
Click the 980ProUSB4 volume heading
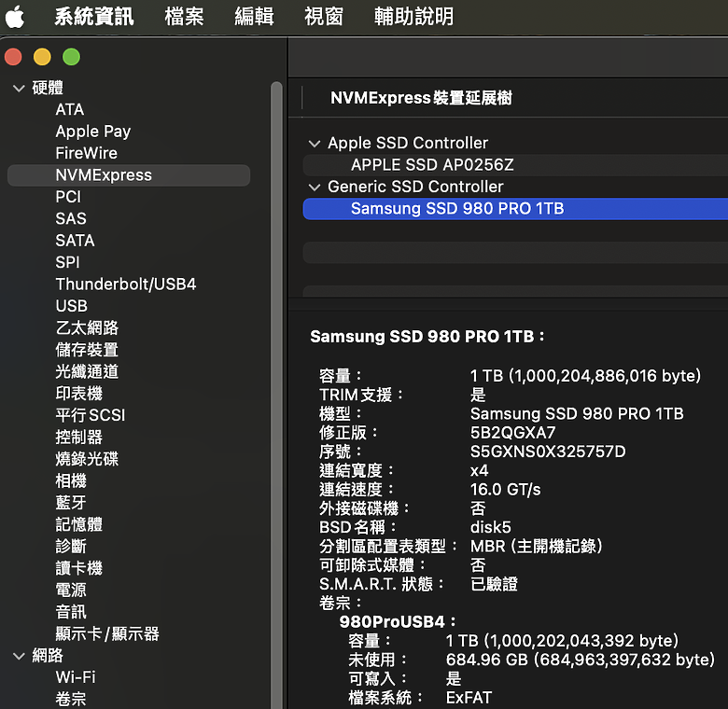click(398, 622)
